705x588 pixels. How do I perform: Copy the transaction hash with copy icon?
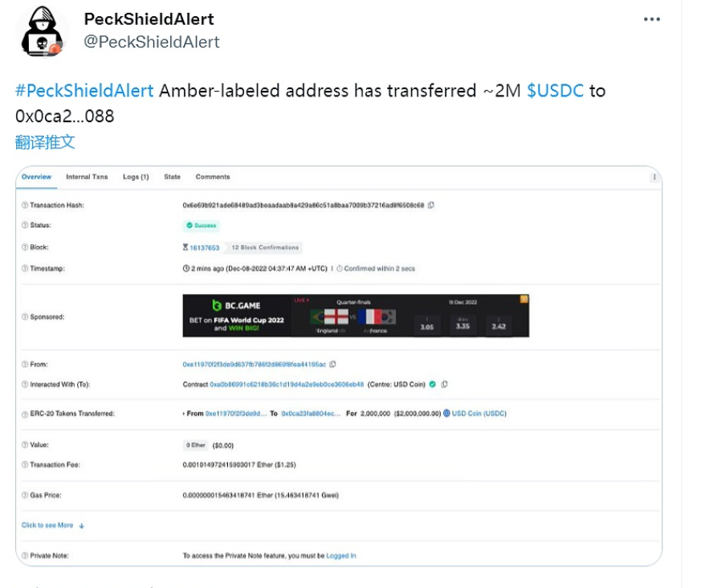(x=431, y=205)
